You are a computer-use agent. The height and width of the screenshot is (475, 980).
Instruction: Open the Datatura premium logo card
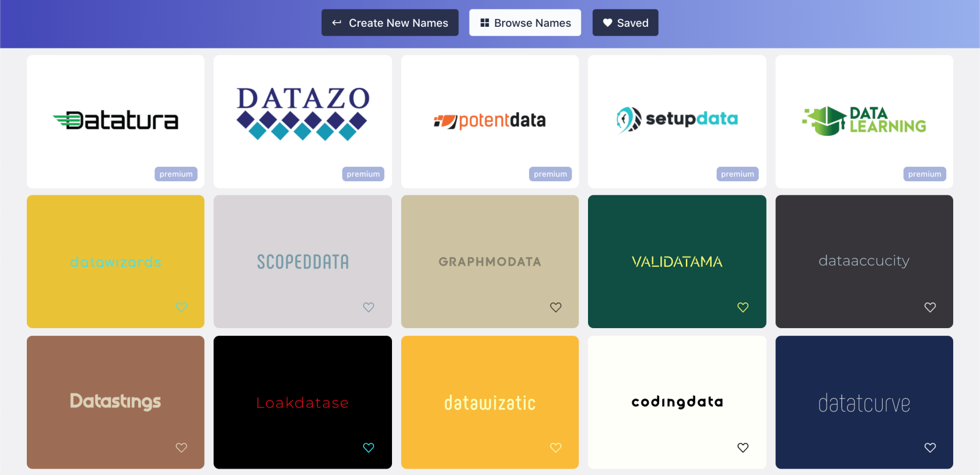(x=116, y=122)
